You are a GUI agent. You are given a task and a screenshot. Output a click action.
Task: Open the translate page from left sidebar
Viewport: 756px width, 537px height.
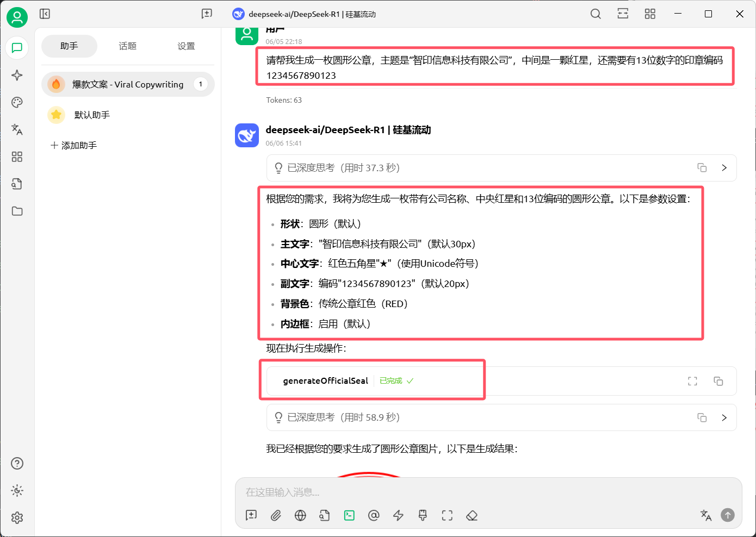tap(17, 129)
